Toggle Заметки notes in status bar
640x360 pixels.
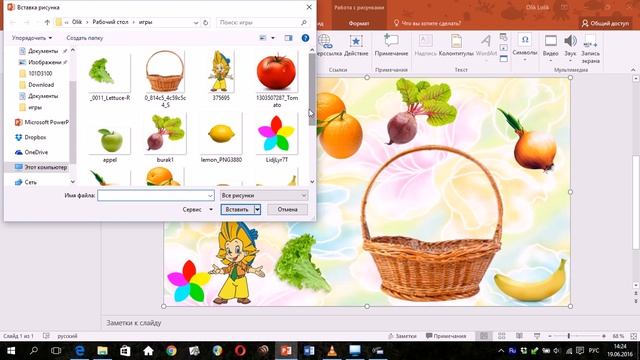(x=402, y=336)
